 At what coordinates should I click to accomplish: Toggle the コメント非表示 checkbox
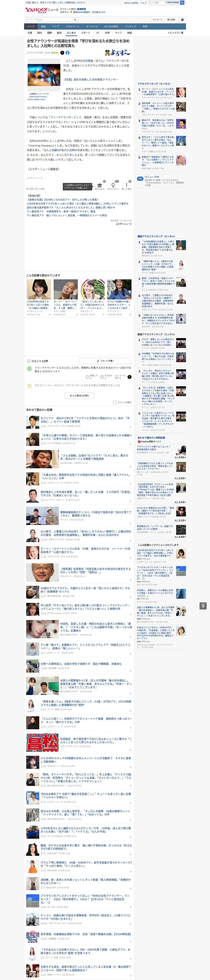[x=115, y=402]
